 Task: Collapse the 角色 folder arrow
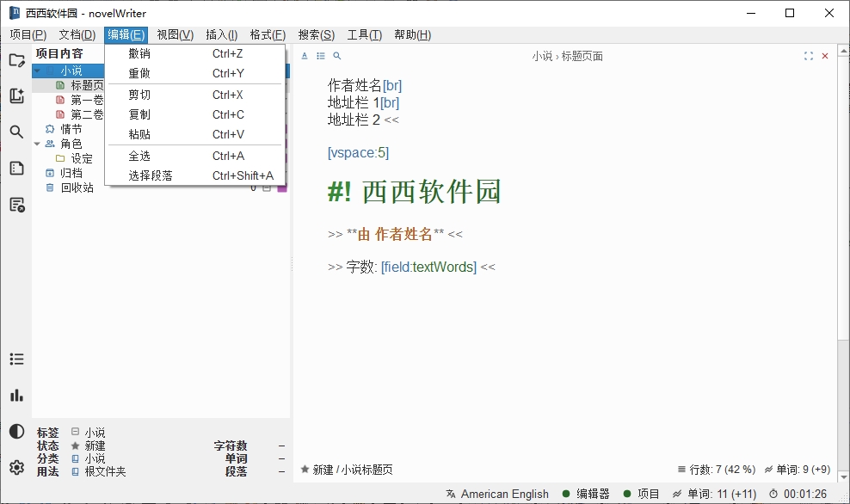[37, 144]
